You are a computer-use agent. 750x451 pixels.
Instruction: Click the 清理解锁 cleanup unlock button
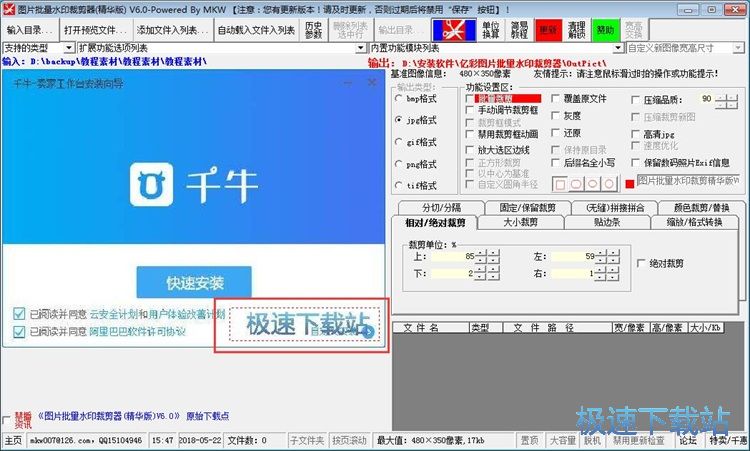(576, 30)
